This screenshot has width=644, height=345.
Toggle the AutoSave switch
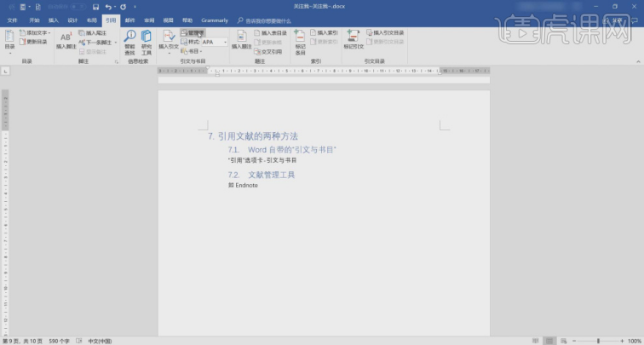point(78,7)
